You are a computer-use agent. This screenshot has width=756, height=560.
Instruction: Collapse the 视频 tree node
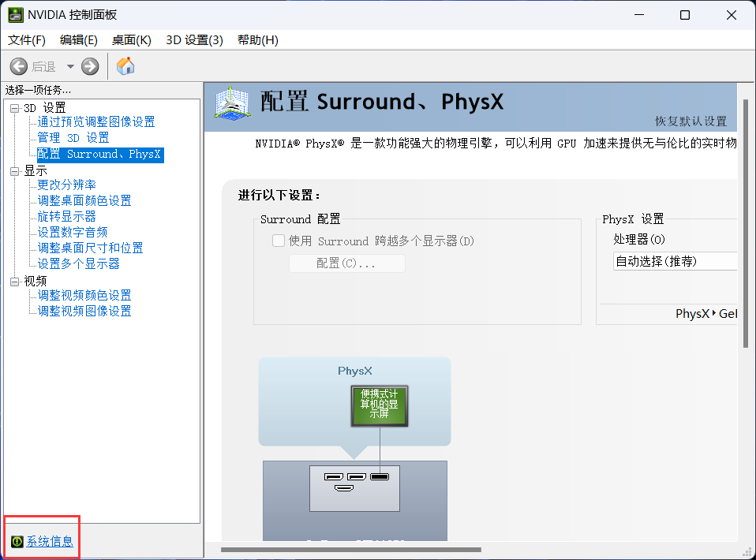pos(15,282)
